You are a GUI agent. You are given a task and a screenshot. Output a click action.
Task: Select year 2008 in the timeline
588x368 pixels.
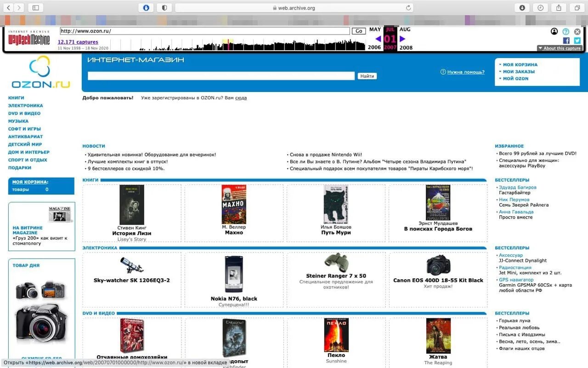[x=406, y=47]
